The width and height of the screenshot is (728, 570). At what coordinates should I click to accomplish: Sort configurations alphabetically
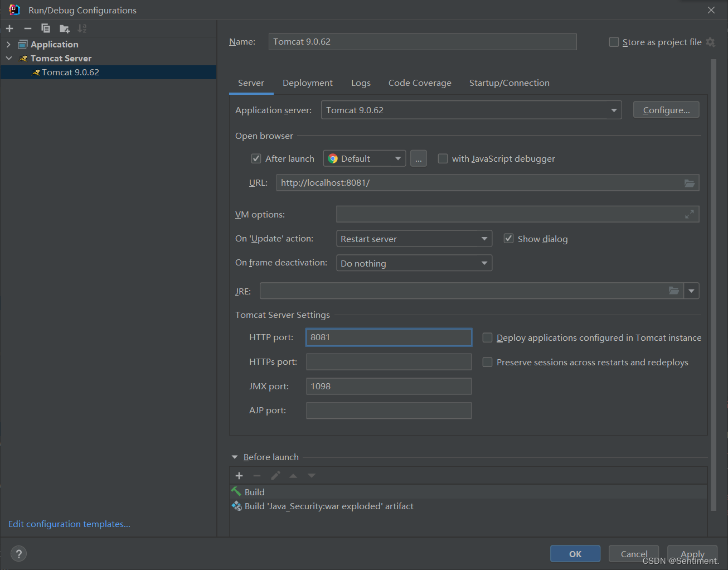(x=82, y=28)
